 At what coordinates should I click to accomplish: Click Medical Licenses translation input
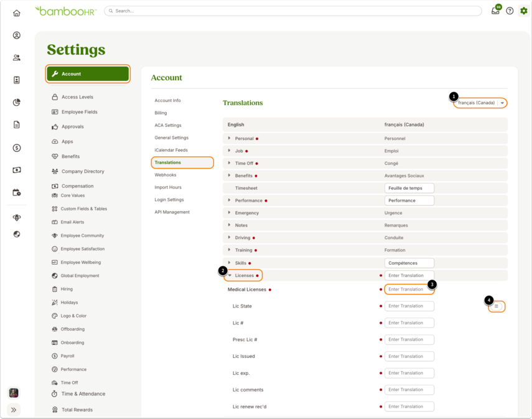pyautogui.click(x=409, y=290)
